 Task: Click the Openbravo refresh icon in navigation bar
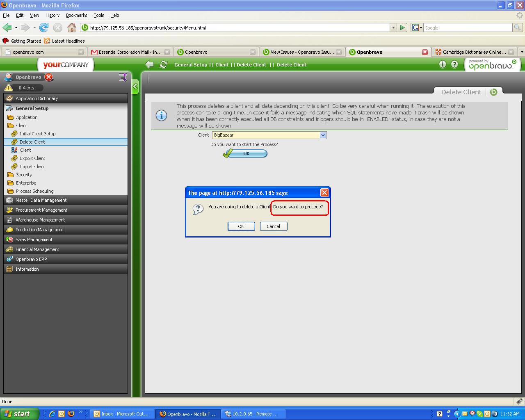coord(163,64)
